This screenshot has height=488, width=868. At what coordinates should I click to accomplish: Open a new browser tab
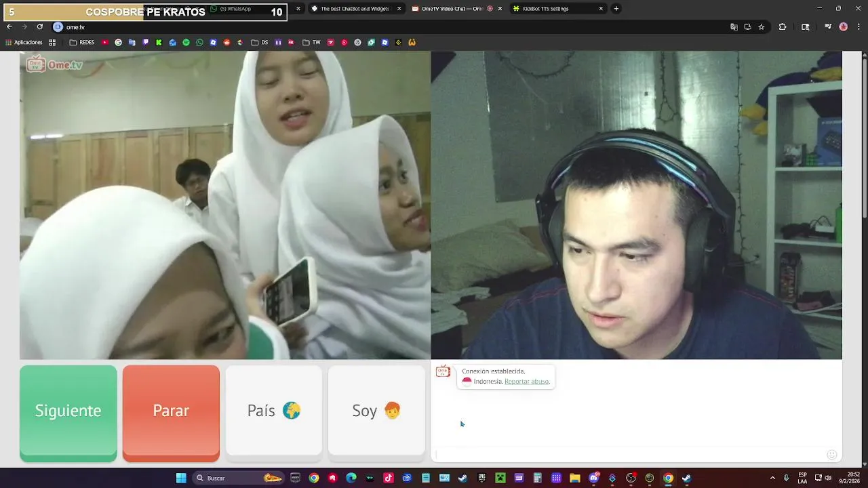(616, 9)
